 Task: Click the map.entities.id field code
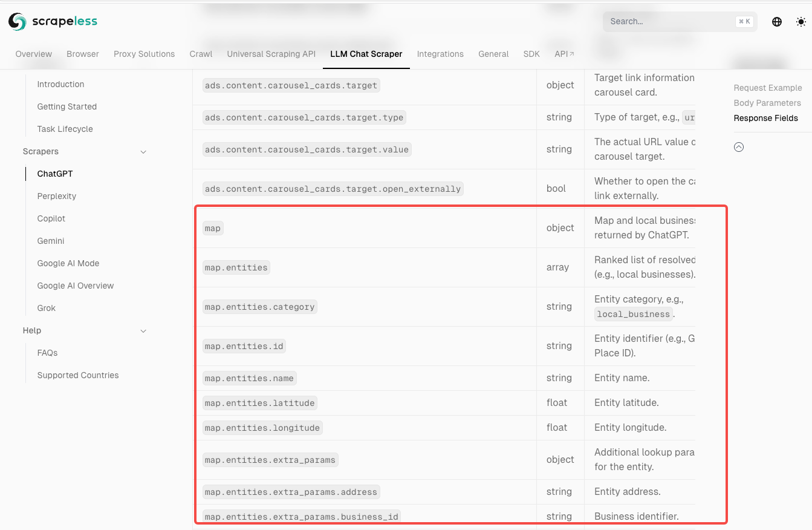(244, 346)
